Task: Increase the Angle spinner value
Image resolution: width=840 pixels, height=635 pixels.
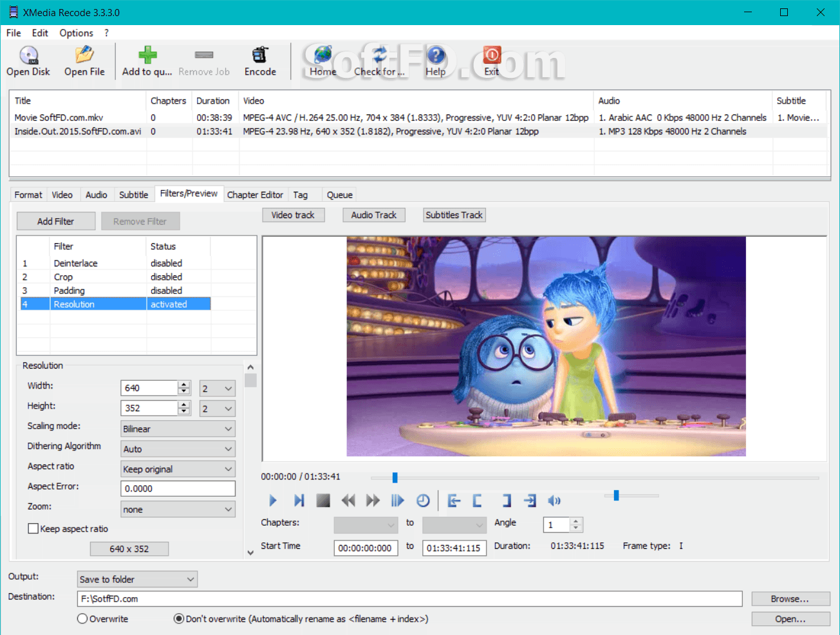Action: [x=576, y=522]
